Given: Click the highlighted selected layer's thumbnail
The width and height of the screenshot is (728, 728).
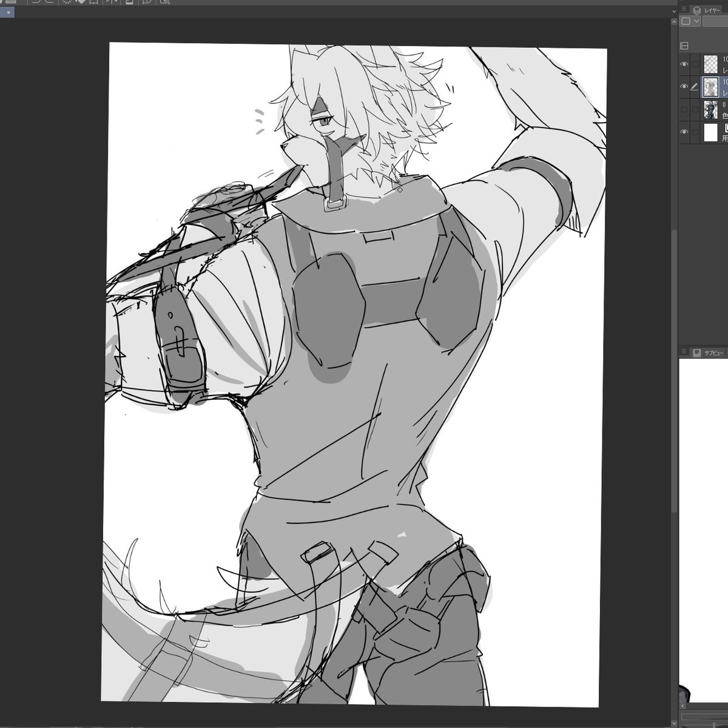Looking at the screenshot, I should click(x=710, y=87).
